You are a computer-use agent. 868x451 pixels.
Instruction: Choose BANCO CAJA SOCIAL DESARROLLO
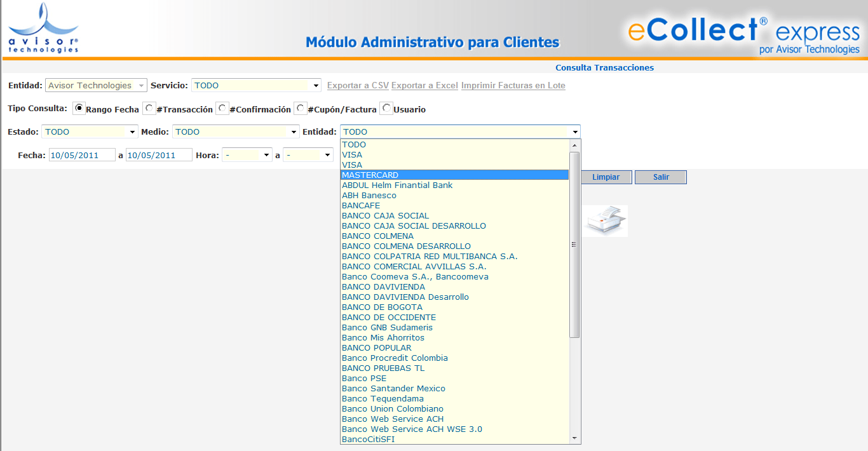[455, 226]
